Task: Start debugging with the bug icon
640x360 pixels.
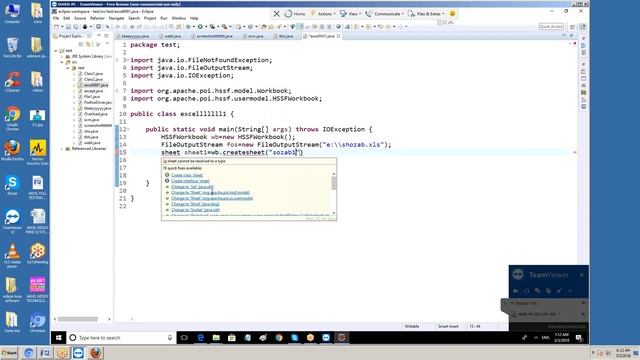Action: (x=188, y=27)
